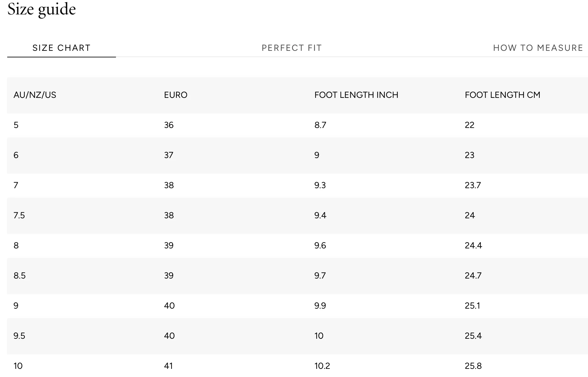Image resolution: width=588 pixels, height=377 pixels.
Task: Open the Perfect Fit tab
Action: pos(292,48)
